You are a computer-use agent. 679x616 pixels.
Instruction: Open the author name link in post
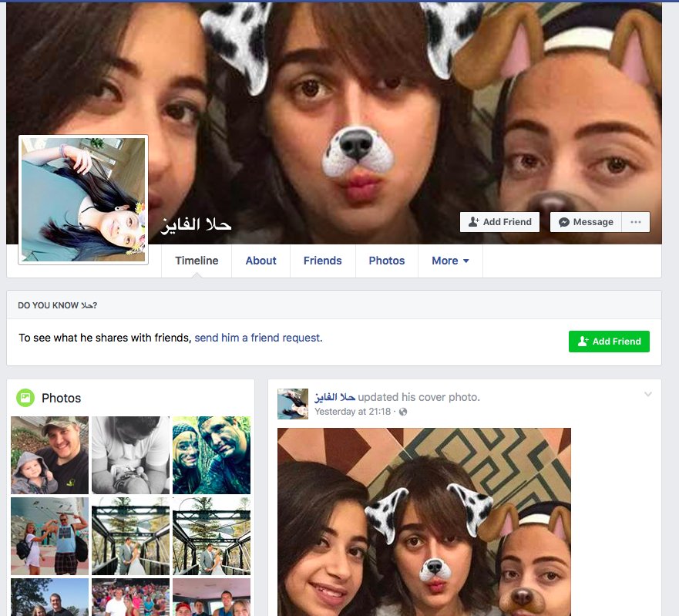[334, 397]
